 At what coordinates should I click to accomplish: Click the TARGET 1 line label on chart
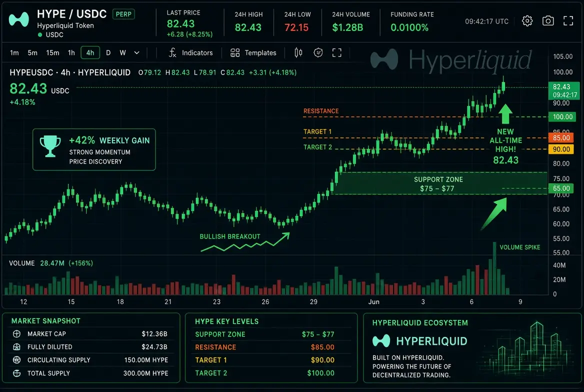[x=317, y=131]
